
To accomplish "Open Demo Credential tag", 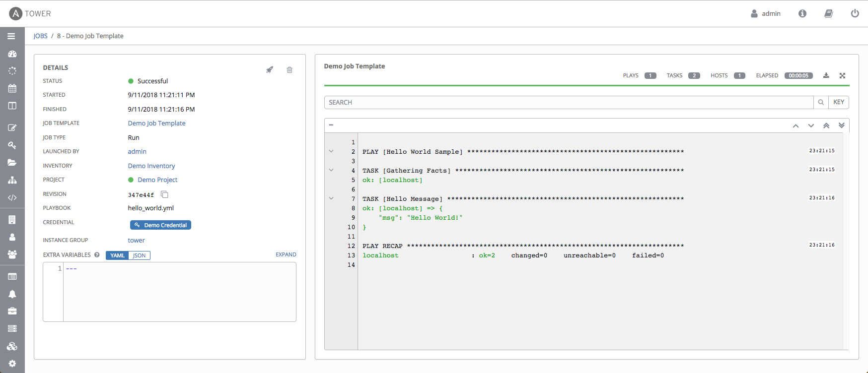I will 160,225.
